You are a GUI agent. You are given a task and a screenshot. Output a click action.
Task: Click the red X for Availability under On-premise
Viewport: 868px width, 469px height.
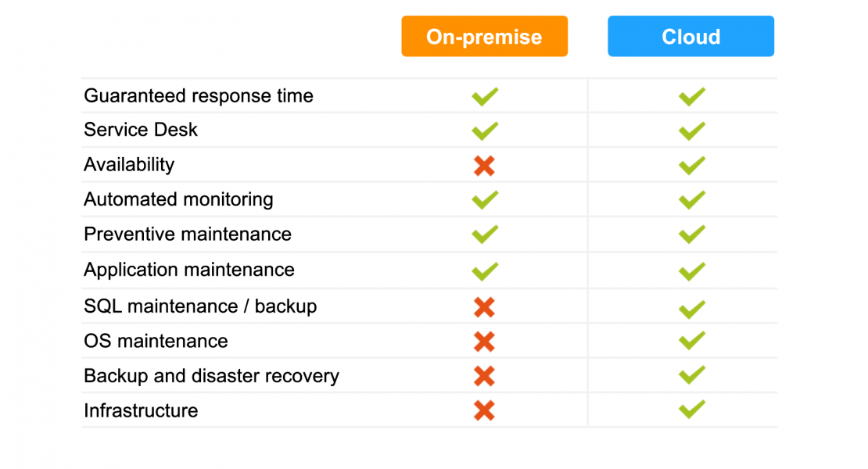coord(484,166)
